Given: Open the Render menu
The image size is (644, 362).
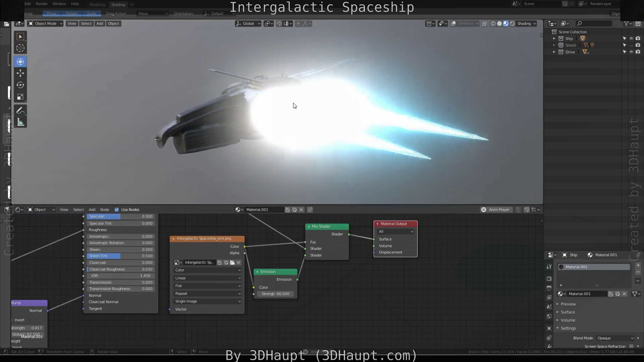Looking at the screenshot, I should click(41, 4).
